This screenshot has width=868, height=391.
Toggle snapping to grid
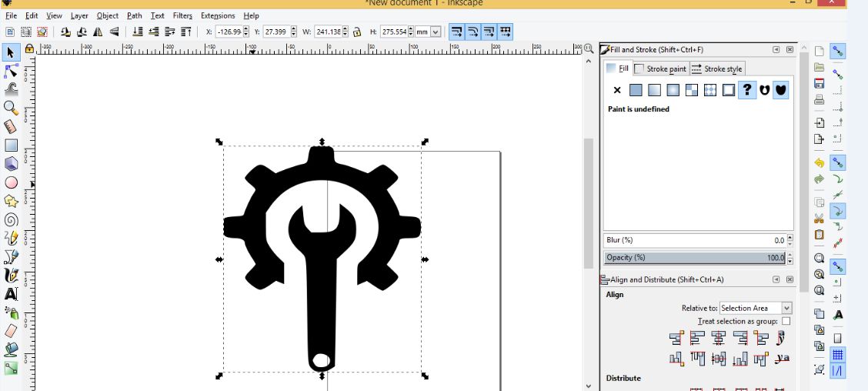point(837,354)
